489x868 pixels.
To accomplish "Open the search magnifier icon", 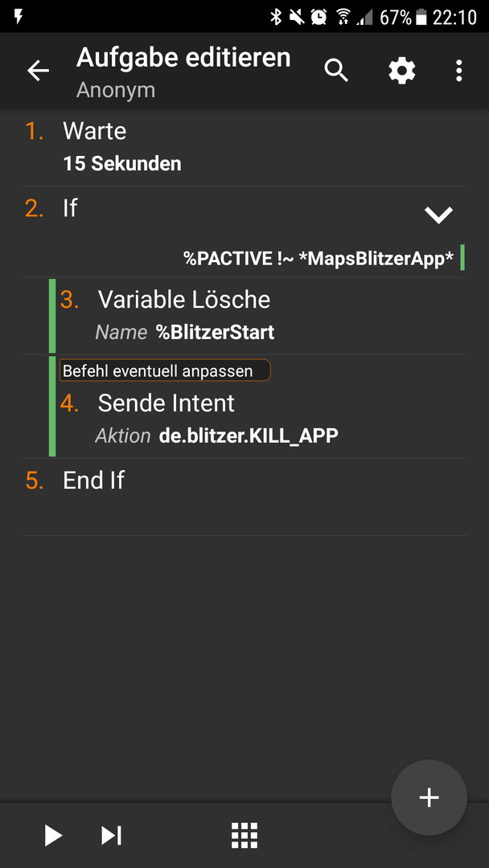I will (336, 71).
